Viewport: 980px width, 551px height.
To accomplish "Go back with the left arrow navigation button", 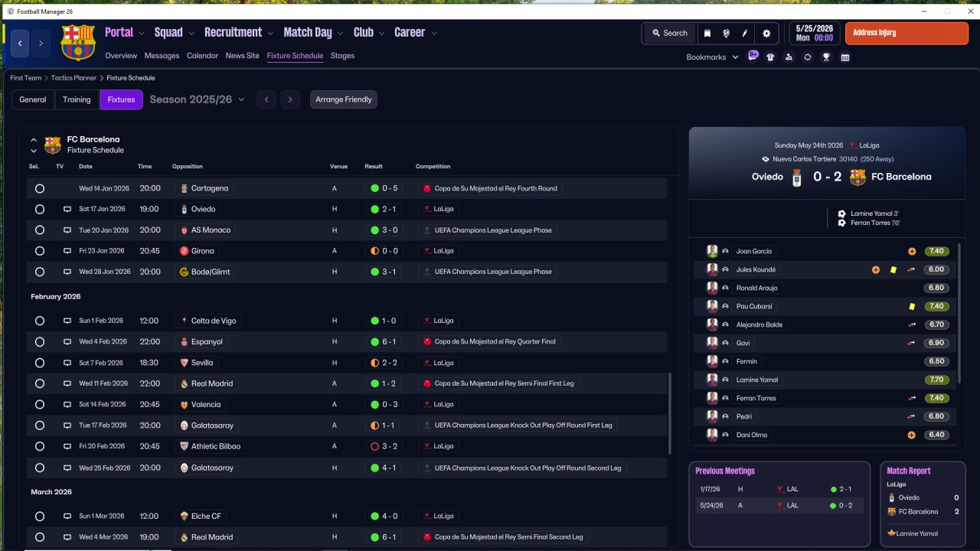I will pyautogui.click(x=20, y=44).
